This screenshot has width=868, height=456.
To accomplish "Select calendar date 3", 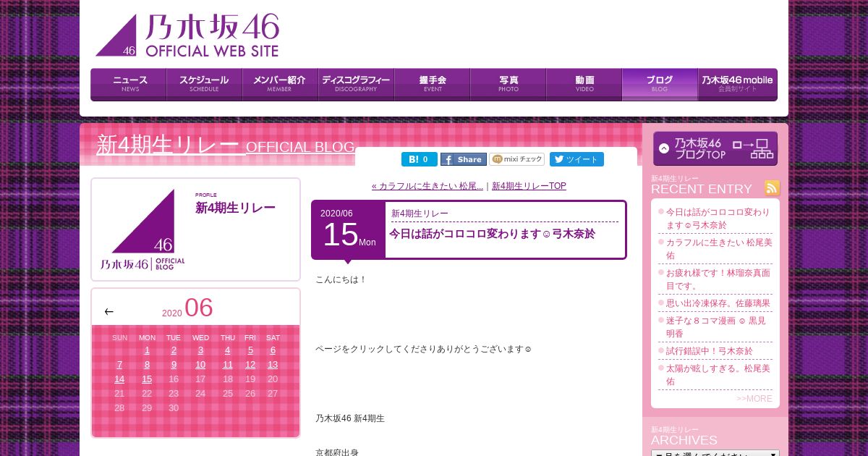I will pos(200,350).
